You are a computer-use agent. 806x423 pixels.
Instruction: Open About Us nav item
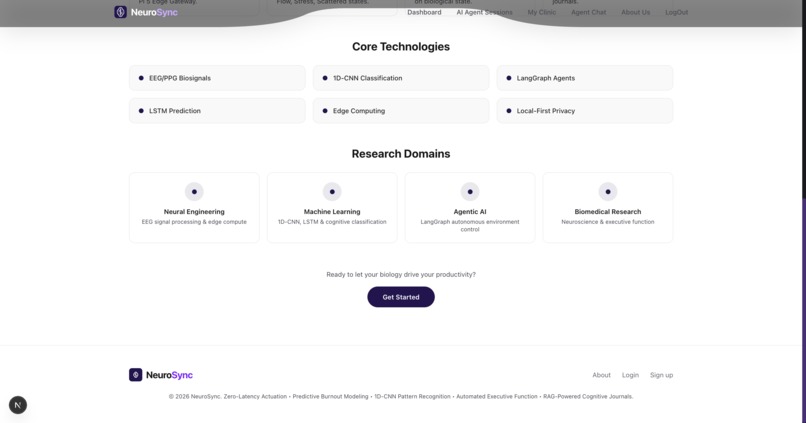coord(635,12)
